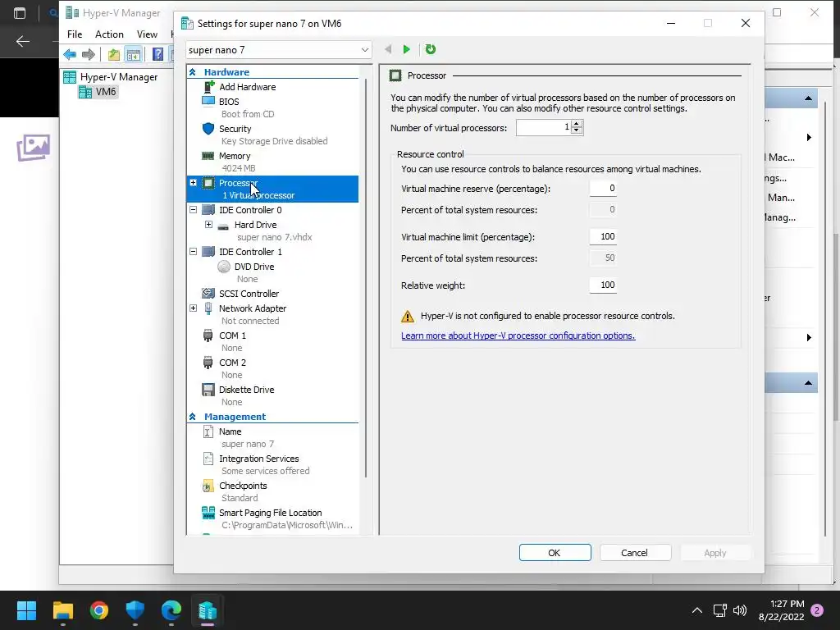Select the Security shield entry
Image resolution: width=840 pixels, height=630 pixels.
[x=235, y=129]
